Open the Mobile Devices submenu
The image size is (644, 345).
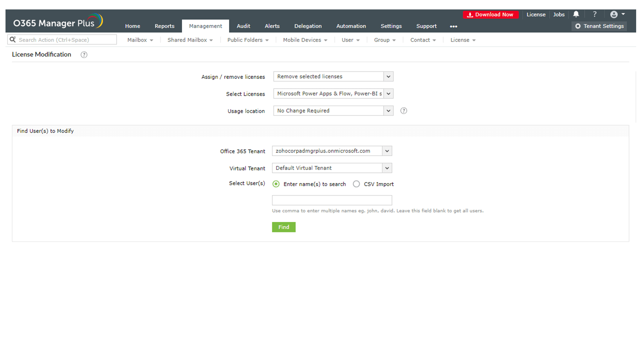coord(305,40)
